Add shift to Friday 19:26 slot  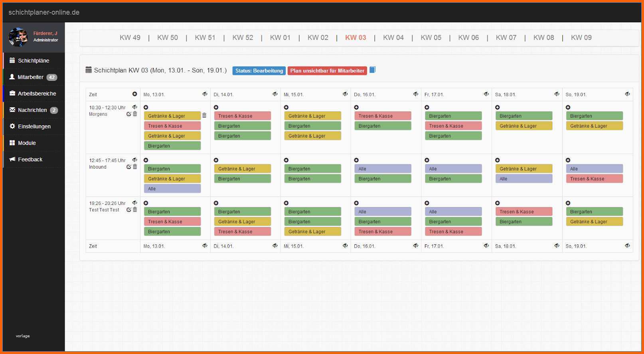point(427,203)
